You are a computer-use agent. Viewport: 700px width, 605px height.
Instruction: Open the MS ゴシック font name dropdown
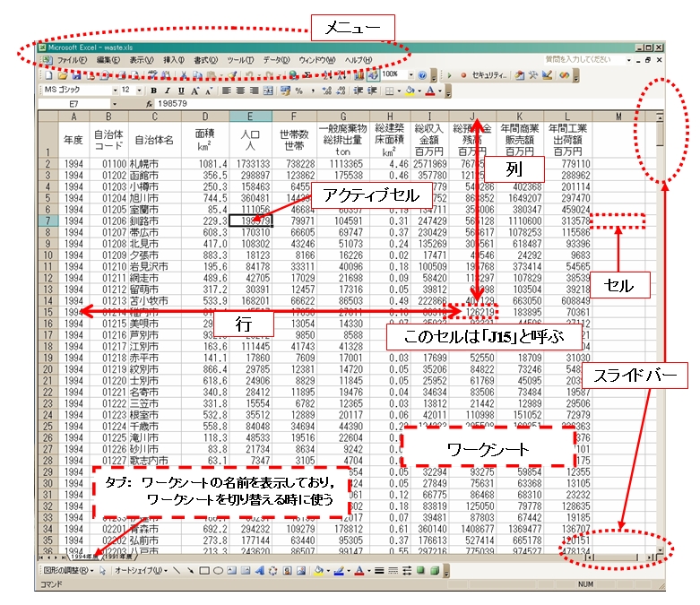[116, 91]
